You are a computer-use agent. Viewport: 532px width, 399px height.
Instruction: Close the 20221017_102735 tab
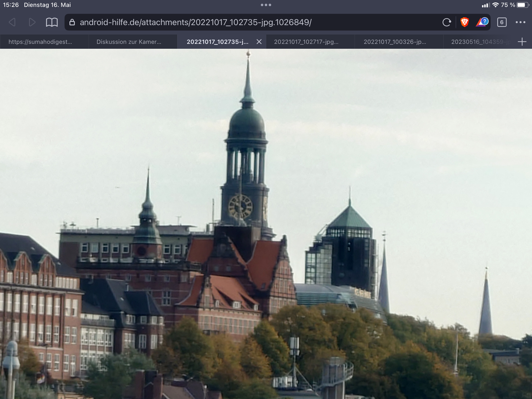tap(259, 42)
